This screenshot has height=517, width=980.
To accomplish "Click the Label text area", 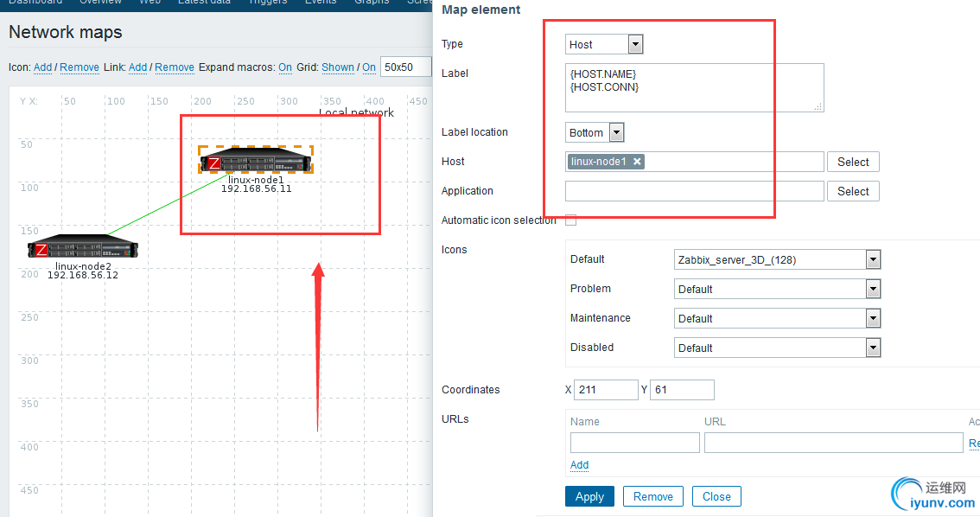I will pyautogui.click(x=694, y=87).
